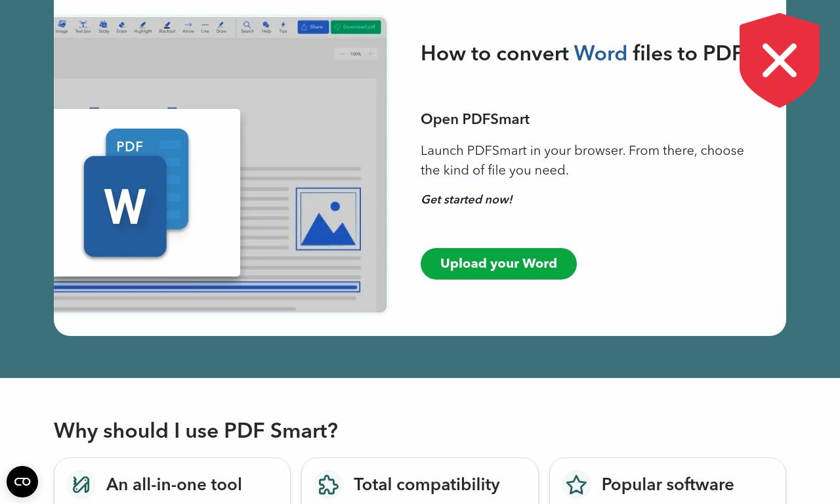Click the How to convert Word files heading

pos(581,53)
